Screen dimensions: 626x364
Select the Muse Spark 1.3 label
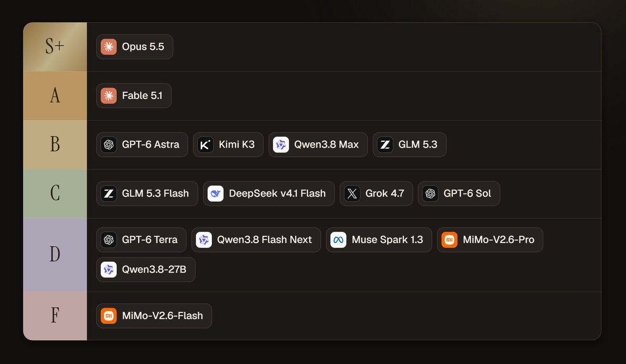(x=388, y=240)
